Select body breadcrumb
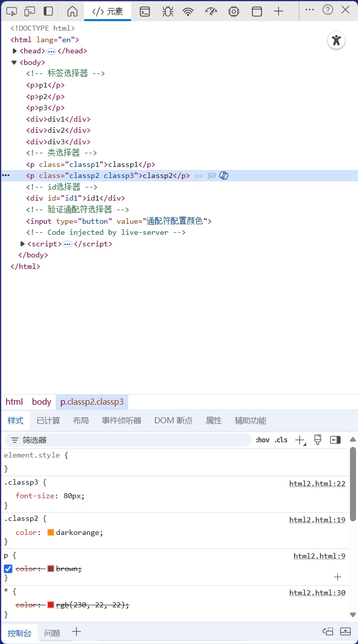The width and height of the screenshot is (358, 644). click(x=42, y=402)
